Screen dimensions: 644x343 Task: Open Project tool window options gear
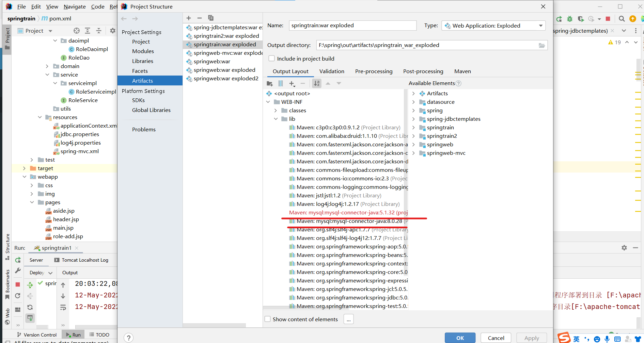click(112, 31)
